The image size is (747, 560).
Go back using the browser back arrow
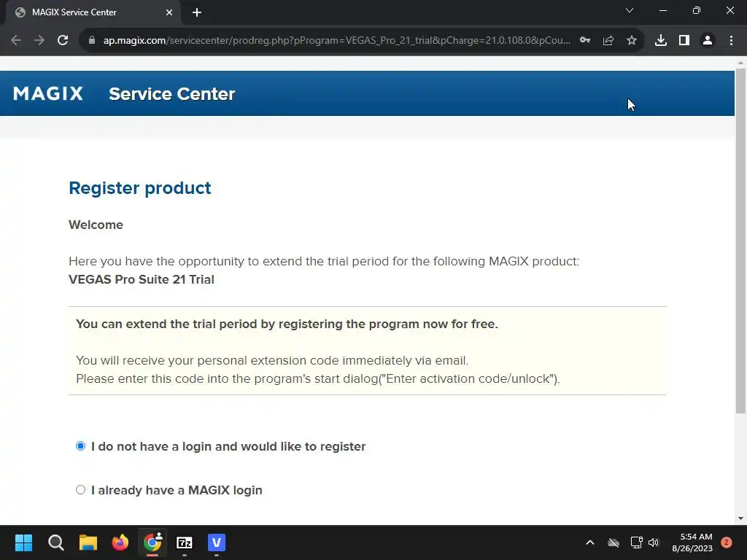coord(16,41)
